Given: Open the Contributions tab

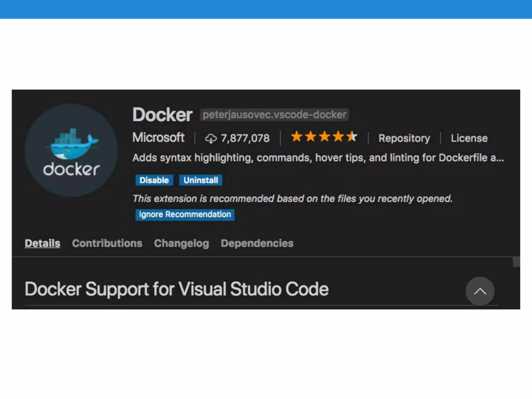Looking at the screenshot, I should point(107,243).
